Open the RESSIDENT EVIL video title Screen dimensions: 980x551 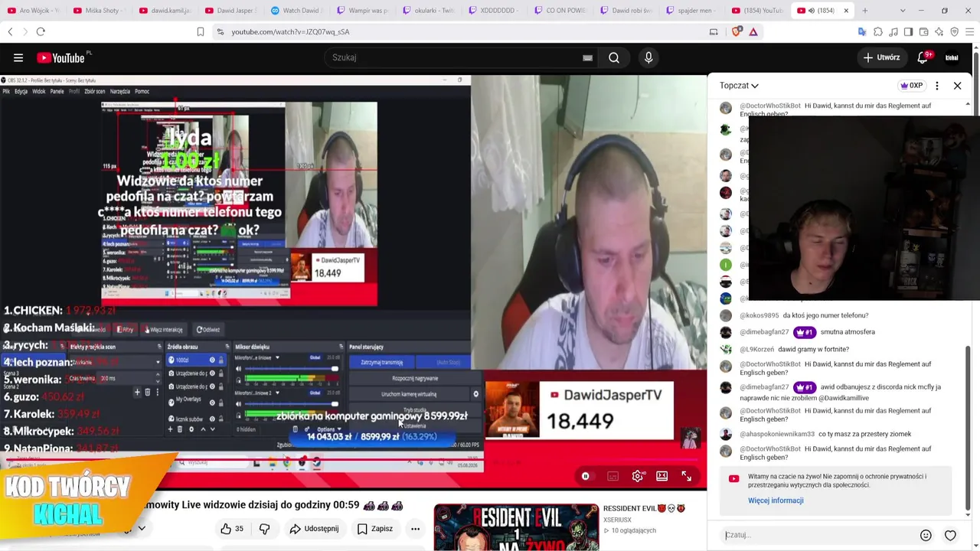coord(644,508)
